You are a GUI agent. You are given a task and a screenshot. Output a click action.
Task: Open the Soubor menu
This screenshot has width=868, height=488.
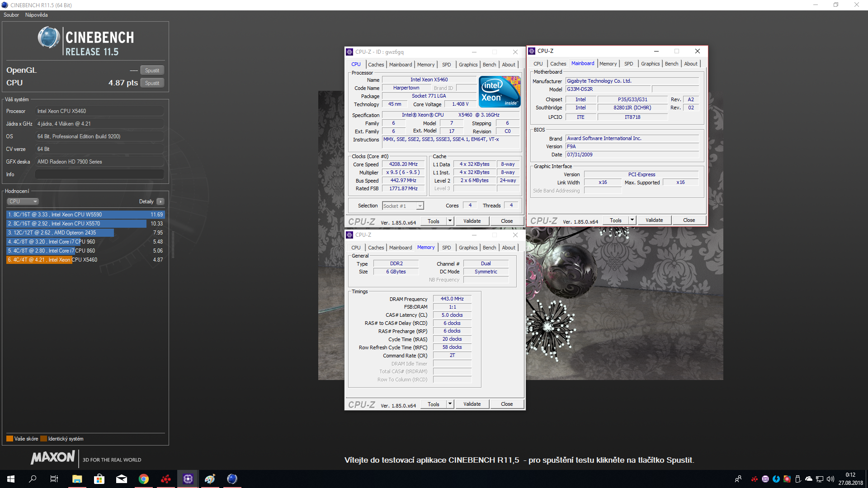click(x=11, y=15)
